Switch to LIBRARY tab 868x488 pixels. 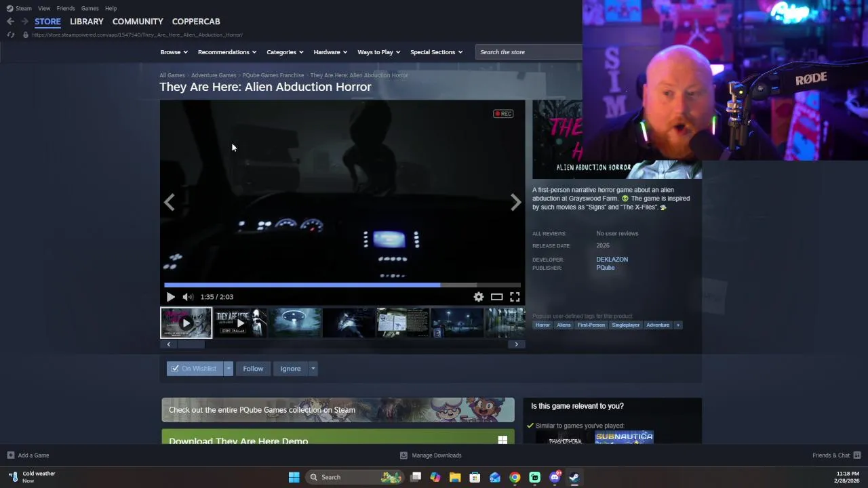pyautogui.click(x=87, y=22)
